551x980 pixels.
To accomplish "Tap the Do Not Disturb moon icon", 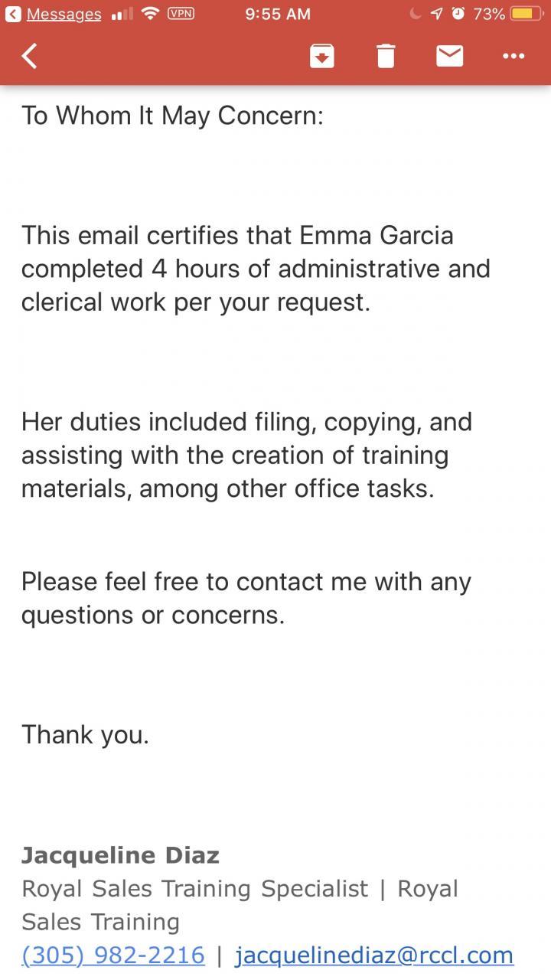I will click(416, 14).
